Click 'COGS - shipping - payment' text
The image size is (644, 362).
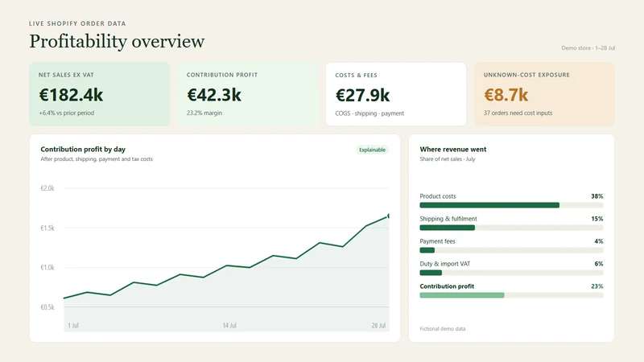coord(369,113)
